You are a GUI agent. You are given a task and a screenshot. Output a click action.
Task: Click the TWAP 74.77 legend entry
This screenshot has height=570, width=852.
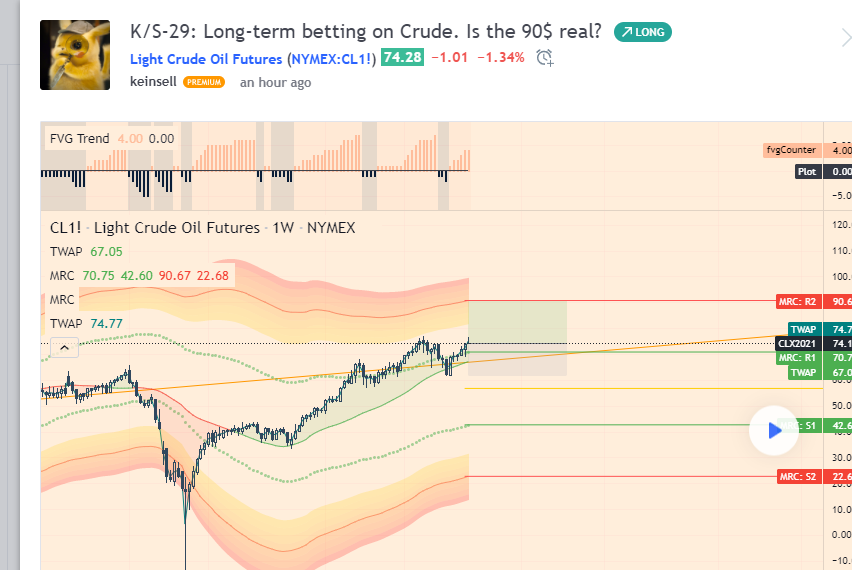click(x=86, y=323)
